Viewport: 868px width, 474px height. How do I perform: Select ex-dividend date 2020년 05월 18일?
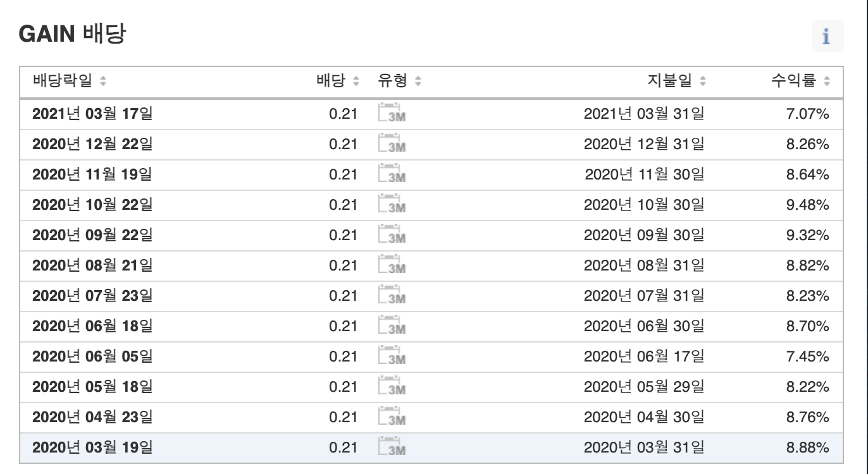pos(92,387)
